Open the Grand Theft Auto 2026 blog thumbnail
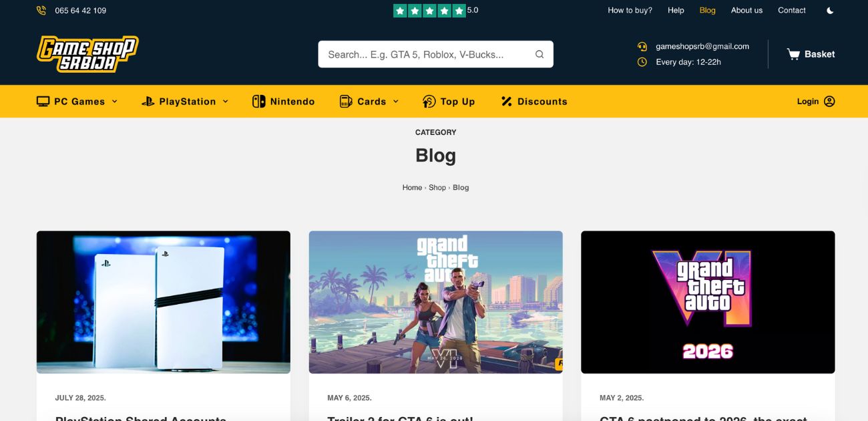This screenshot has width=868, height=421. [708, 302]
